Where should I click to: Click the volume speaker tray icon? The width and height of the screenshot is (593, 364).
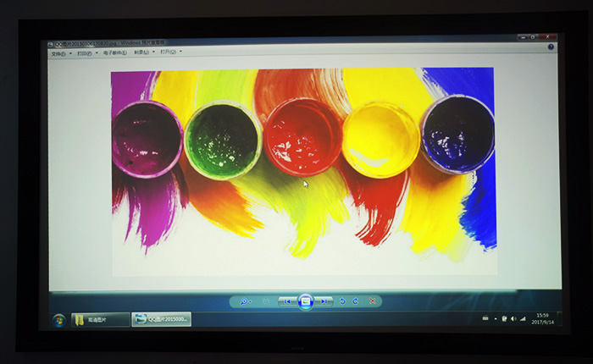(513, 318)
